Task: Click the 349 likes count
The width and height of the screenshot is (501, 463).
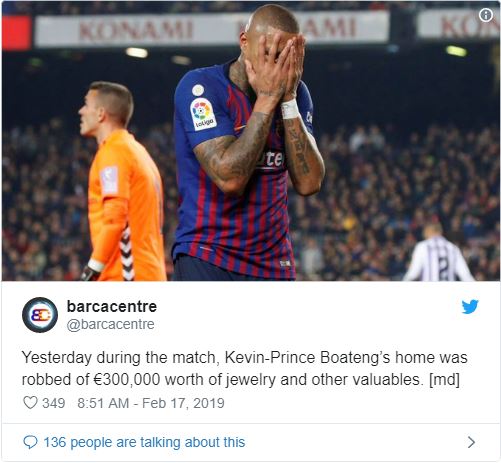Action: pyautogui.click(x=53, y=403)
